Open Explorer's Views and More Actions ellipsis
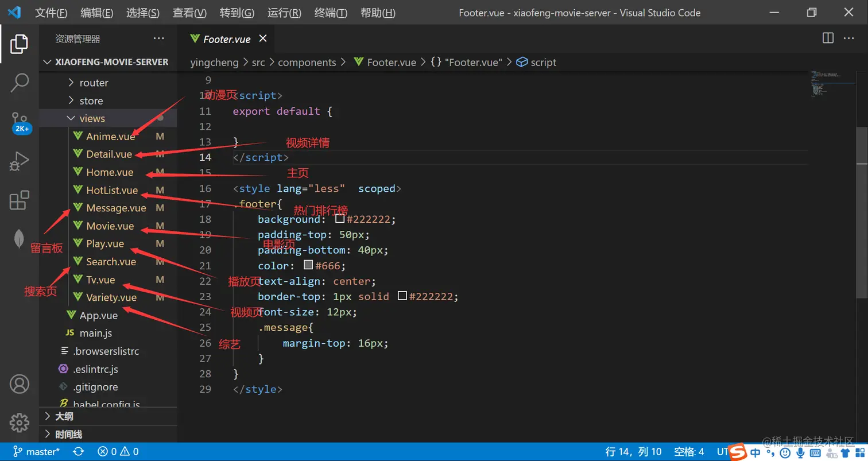868x461 pixels. click(159, 38)
